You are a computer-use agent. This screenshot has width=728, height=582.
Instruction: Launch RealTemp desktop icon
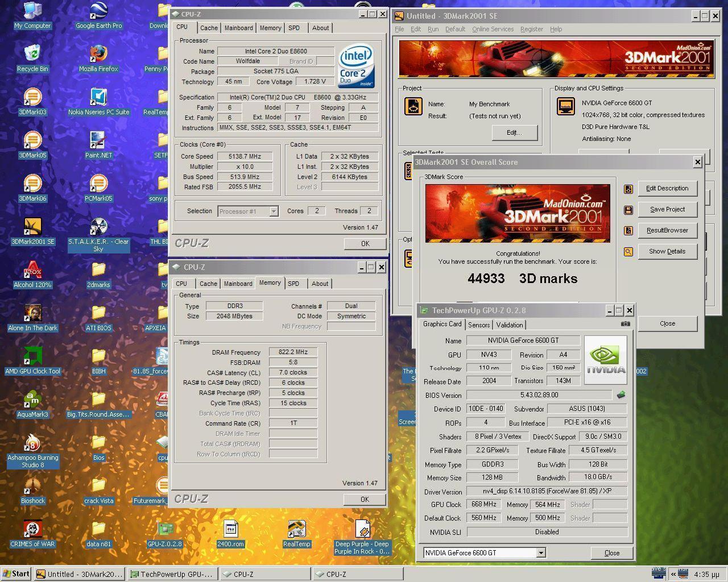click(296, 534)
